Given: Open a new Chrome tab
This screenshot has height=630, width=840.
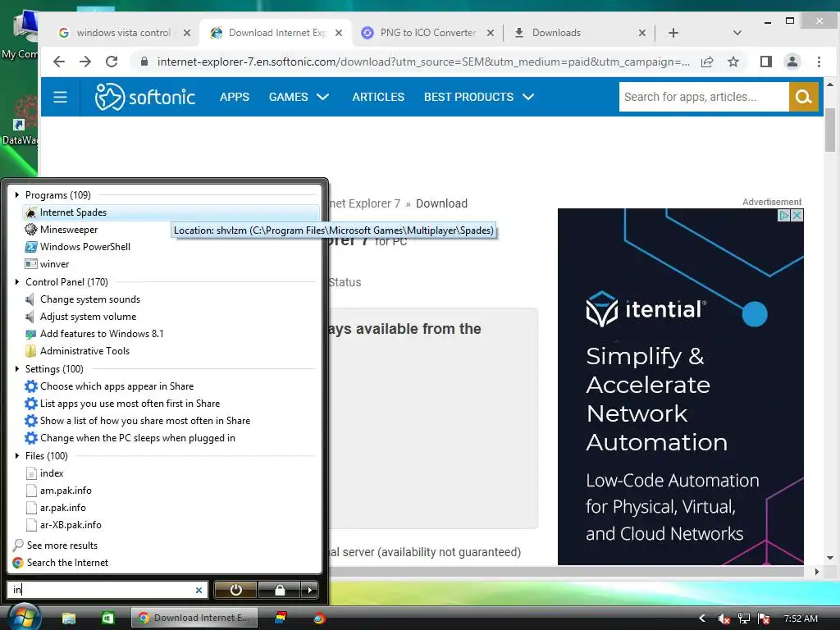Looking at the screenshot, I should (673, 33).
